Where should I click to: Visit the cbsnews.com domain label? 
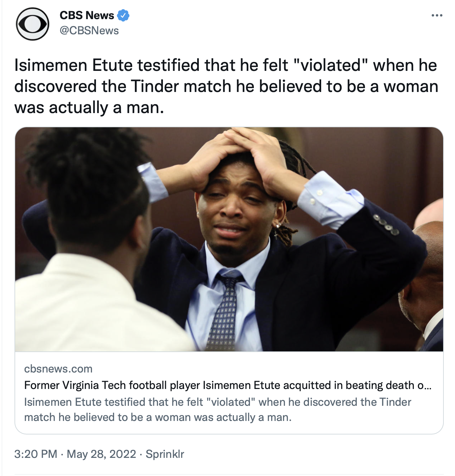58,369
